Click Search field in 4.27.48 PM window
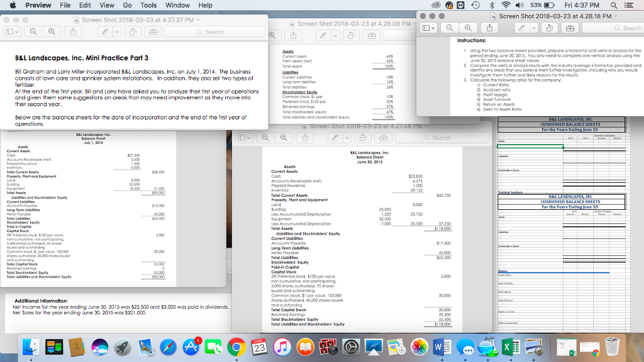Viewport: 644px width, 362px height. (x=441, y=138)
